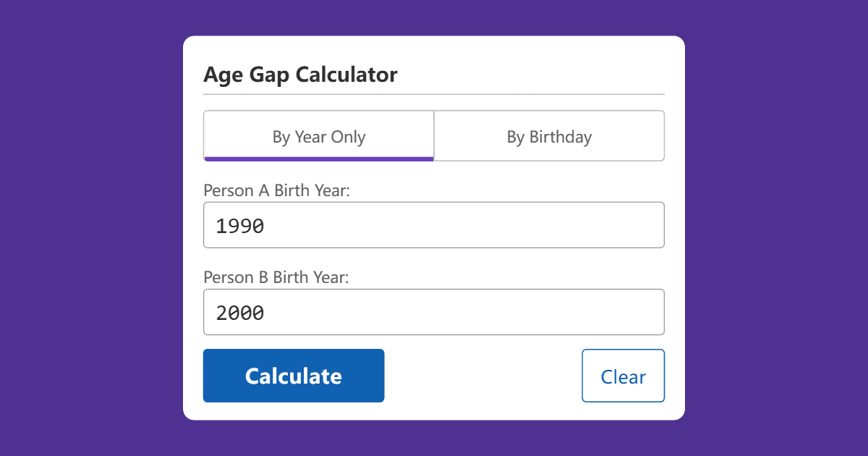
Task: Click the Person A Birth Year input field
Action: pyautogui.click(x=434, y=224)
